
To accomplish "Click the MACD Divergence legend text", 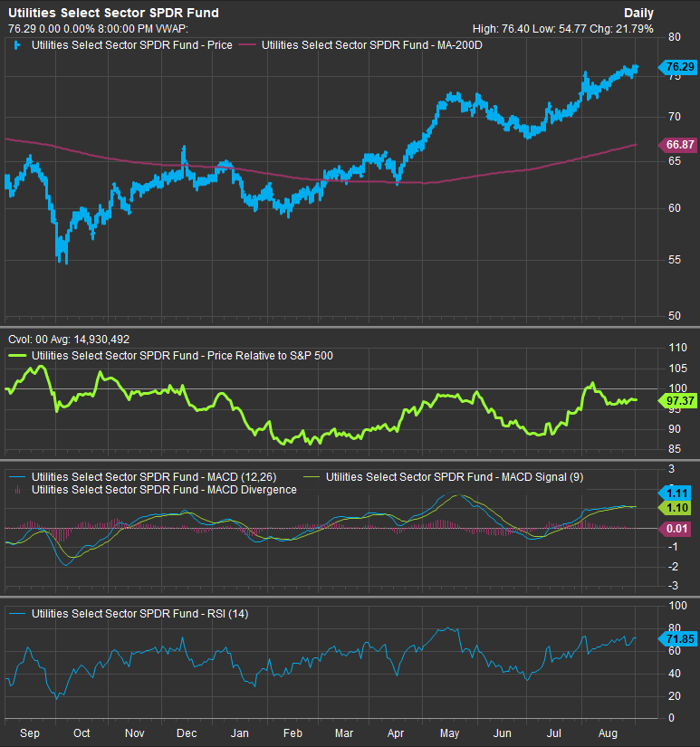I will (x=164, y=490).
